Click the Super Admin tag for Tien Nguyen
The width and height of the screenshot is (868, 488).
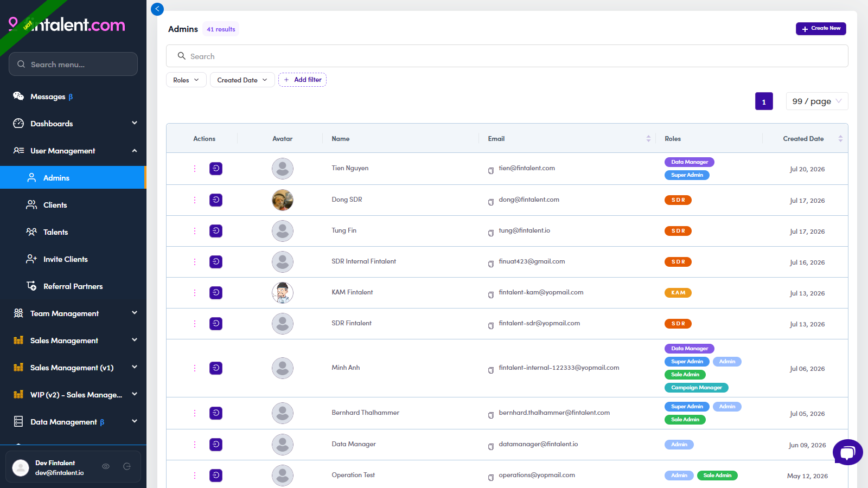687,175
